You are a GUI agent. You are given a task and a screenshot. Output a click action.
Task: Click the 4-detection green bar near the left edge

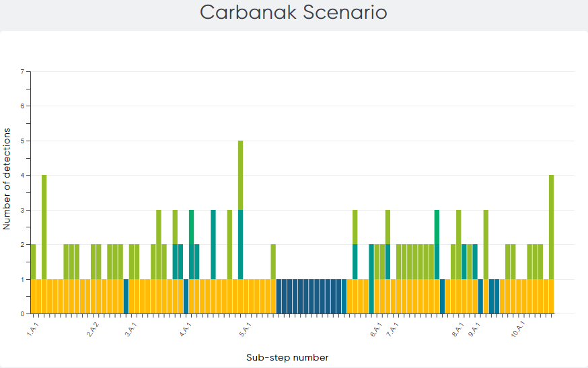point(44,227)
